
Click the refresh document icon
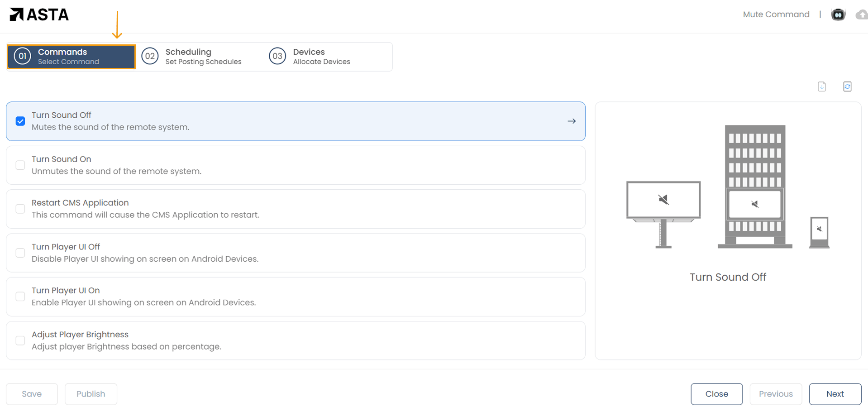coord(847,86)
